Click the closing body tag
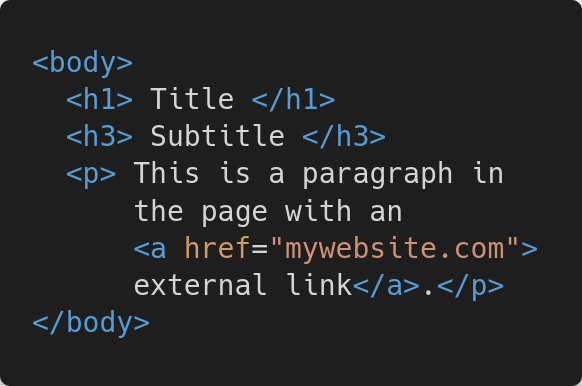 tap(91, 323)
